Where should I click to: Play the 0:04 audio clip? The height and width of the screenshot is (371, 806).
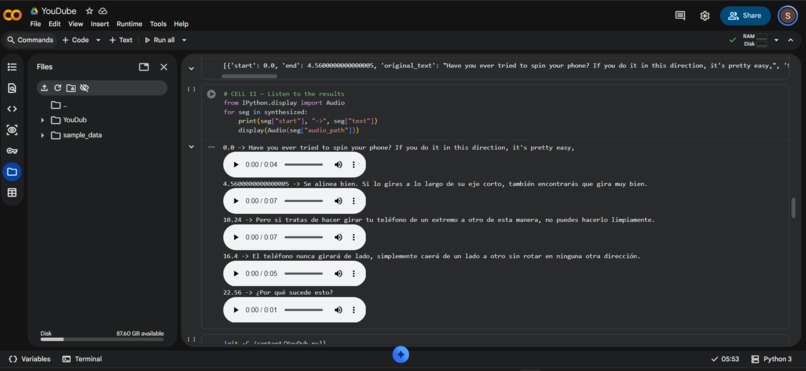click(x=236, y=164)
